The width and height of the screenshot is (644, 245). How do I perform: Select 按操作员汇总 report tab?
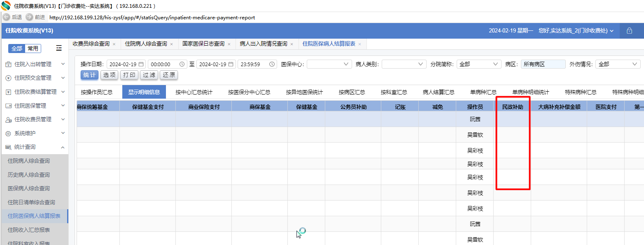97,92
